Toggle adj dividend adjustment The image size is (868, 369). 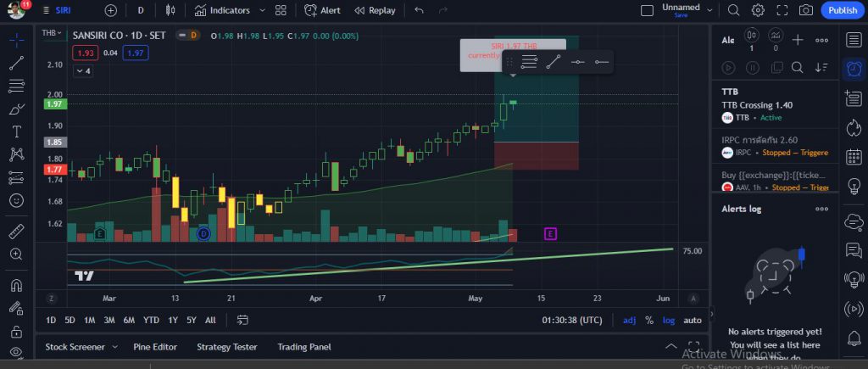coord(630,321)
